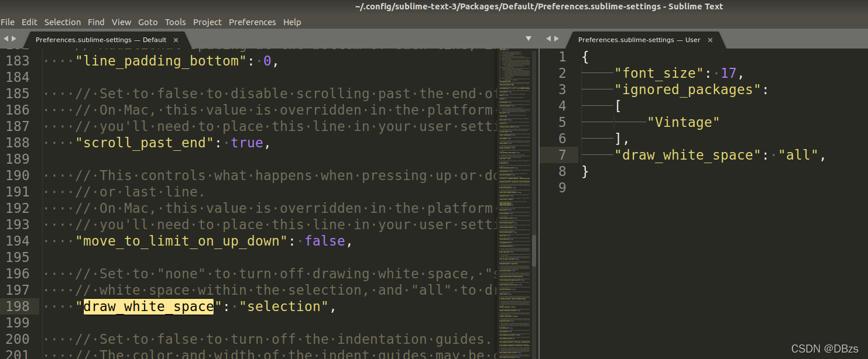
Task: Click line number 7 in right gutter
Action: click(562, 155)
